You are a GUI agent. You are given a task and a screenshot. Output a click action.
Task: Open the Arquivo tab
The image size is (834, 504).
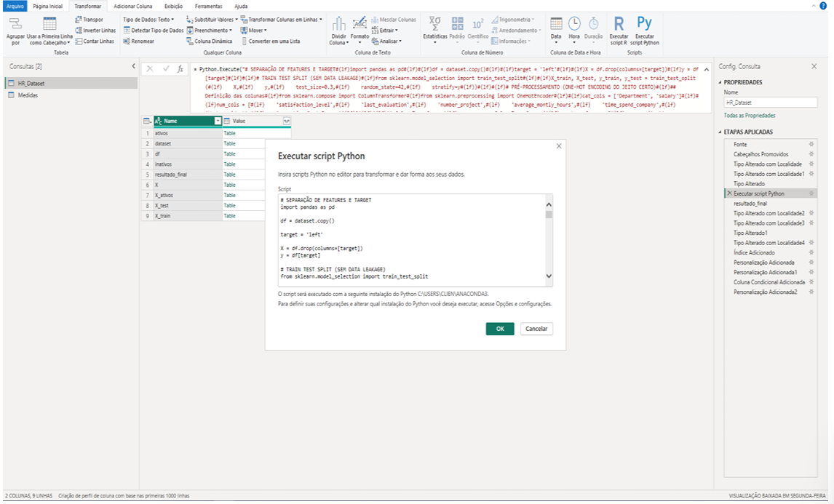pyautogui.click(x=15, y=7)
